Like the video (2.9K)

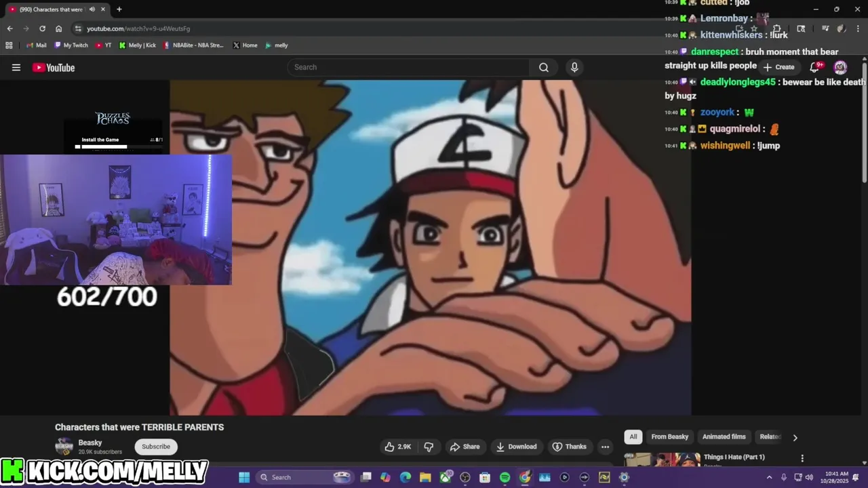[398, 447]
